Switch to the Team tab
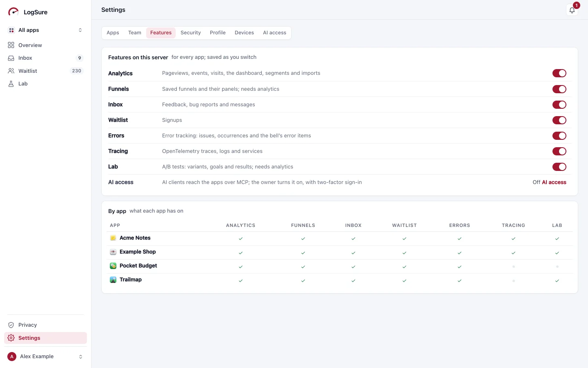This screenshot has width=588, height=368. coord(135,33)
